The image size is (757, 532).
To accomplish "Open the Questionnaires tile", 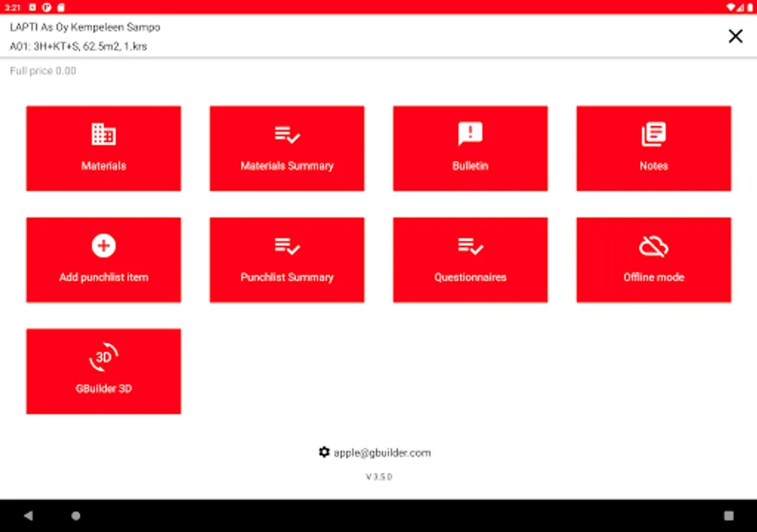I will tap(470, 260).
